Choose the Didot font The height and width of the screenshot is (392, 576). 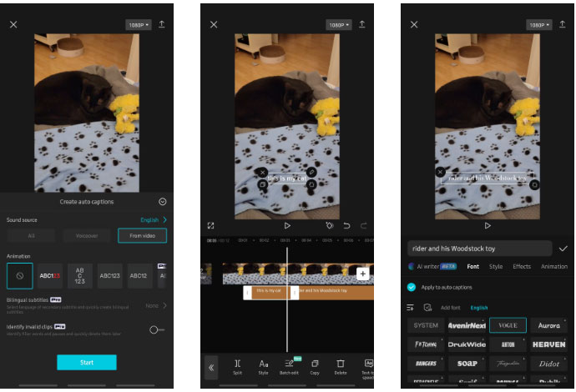click(548, 364)
